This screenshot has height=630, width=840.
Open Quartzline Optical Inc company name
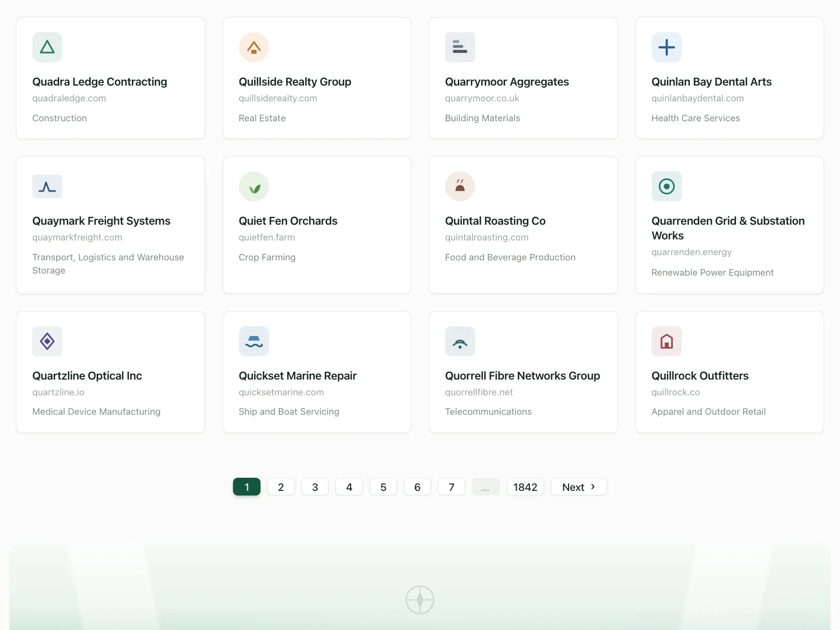tap(87, 376)
